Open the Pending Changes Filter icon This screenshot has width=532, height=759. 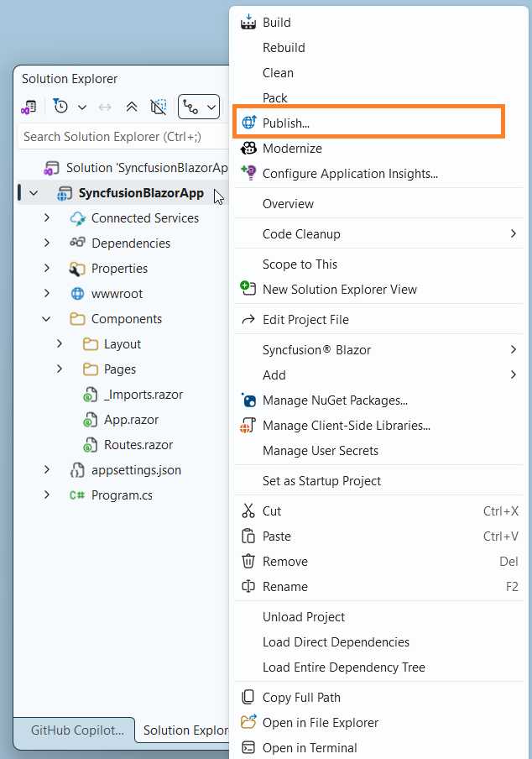(60, 107)
